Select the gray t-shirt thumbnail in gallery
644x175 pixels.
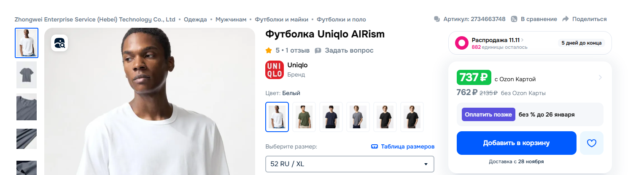click(x=27, y=75)
